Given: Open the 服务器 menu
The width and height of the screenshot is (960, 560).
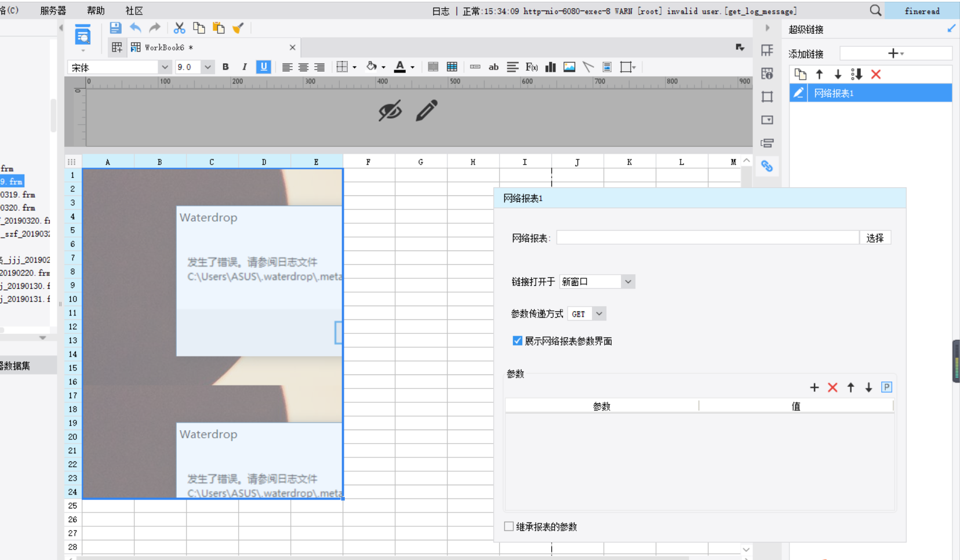Looking at the screenshot, I should (x=53, y=10).
